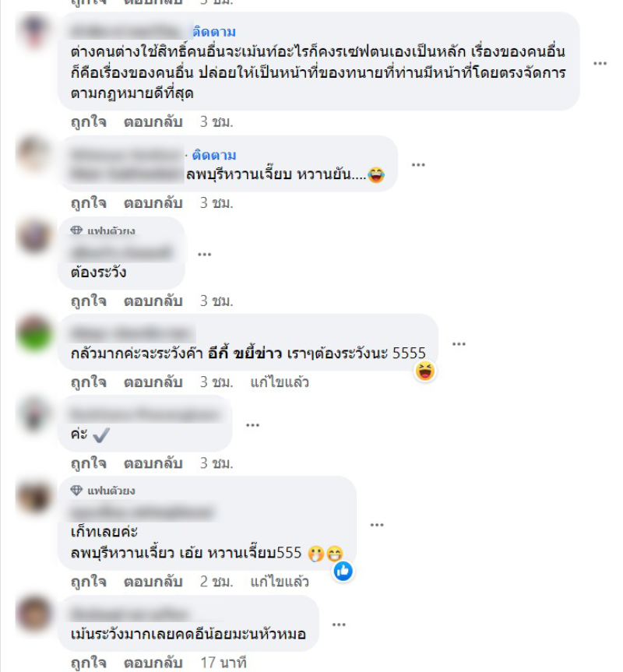Open three-dot menu beside the 'กลัวมากค่ะ' comment

tap(459, 343)
